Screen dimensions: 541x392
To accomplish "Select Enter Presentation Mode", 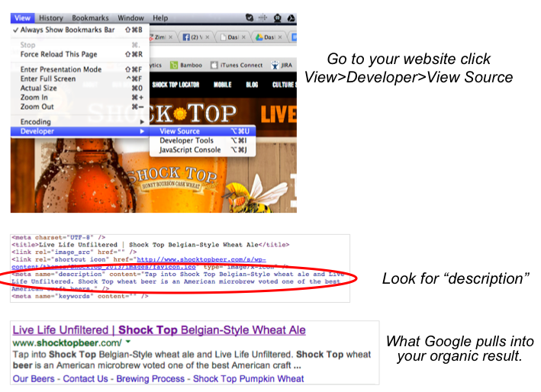I will click(x=80, y=69).
